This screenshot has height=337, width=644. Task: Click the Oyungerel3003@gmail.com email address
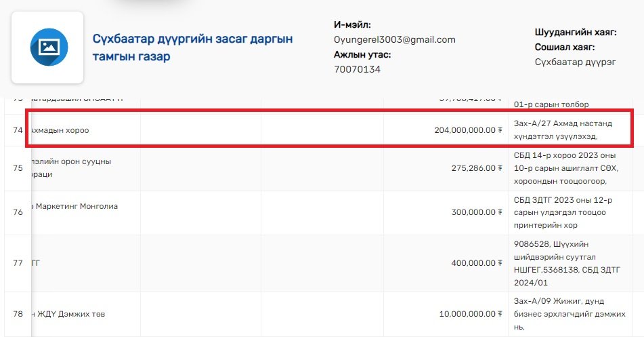(x=394, y=39)
